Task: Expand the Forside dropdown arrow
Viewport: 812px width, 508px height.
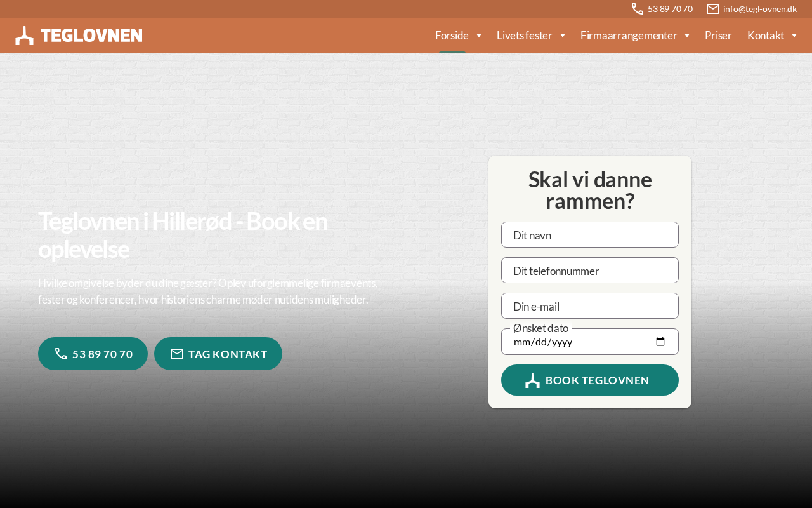Action: click(479, 36)
